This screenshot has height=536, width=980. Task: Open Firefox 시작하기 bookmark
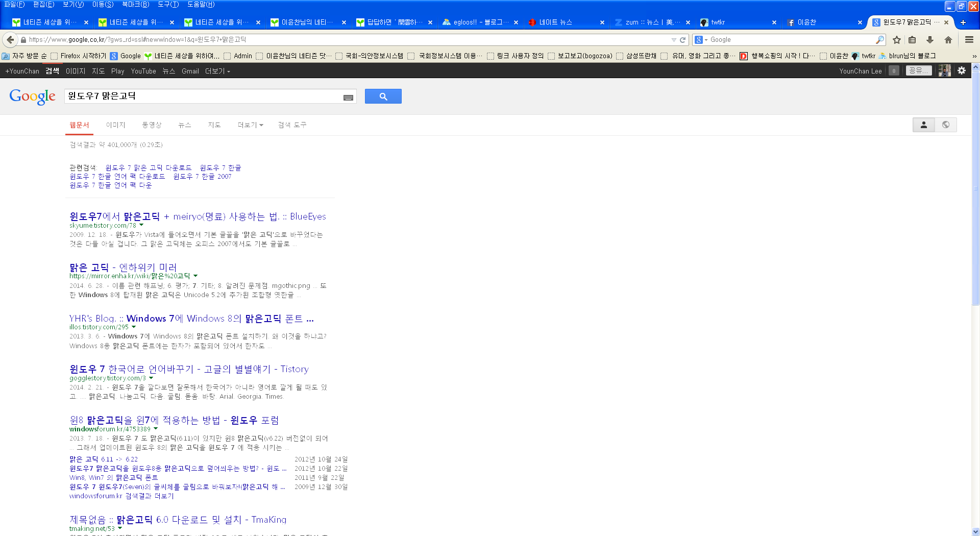tap(79, 56)
